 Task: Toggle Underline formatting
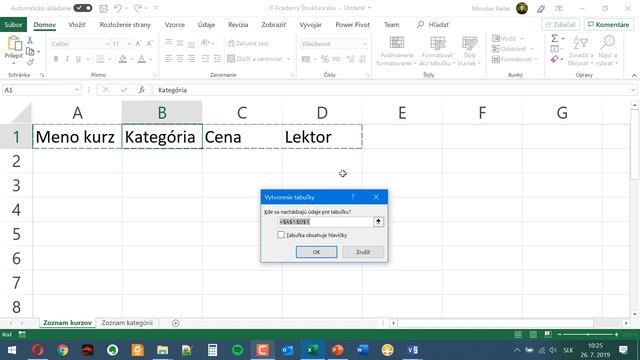click(x=78, y=59)
